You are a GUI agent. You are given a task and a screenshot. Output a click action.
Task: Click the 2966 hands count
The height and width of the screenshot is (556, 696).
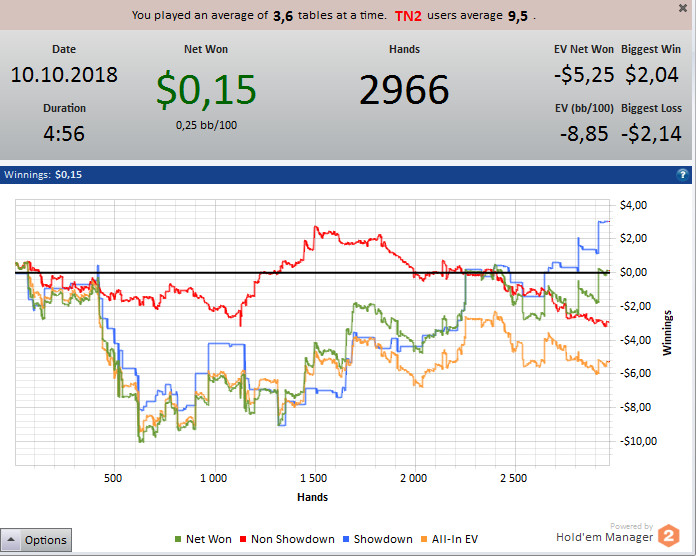[x=404, y=90]
